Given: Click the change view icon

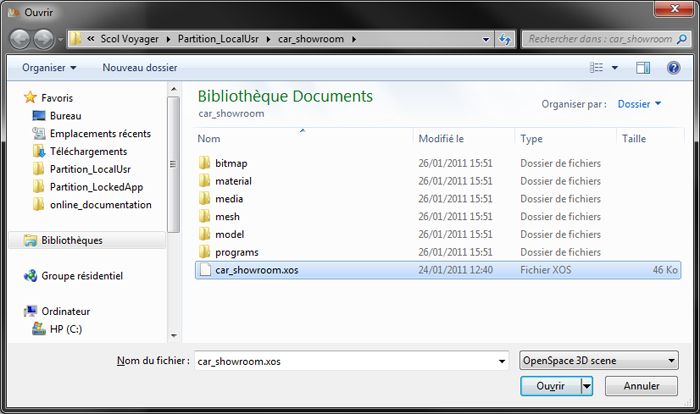Looking at the screenshot, I should tap(597, 68).
